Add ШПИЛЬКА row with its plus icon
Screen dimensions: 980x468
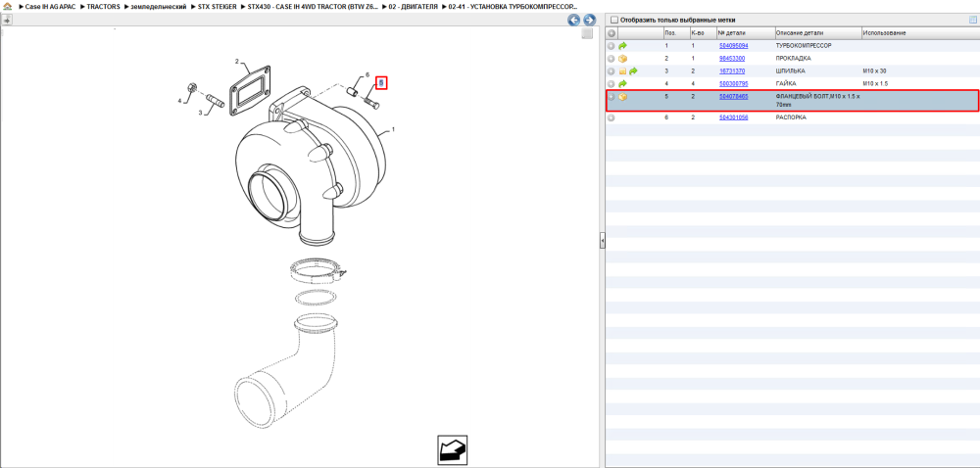pyautogui.click(x=612, y=71)
